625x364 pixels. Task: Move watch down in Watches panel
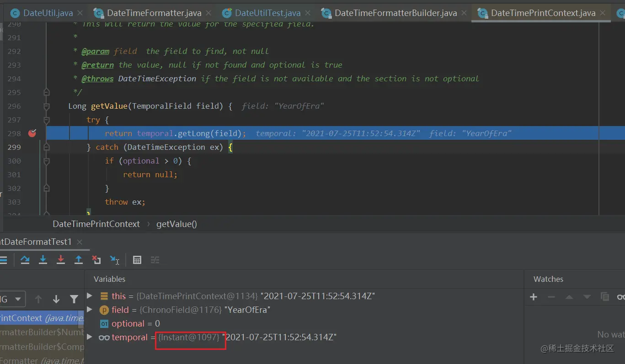587,297
